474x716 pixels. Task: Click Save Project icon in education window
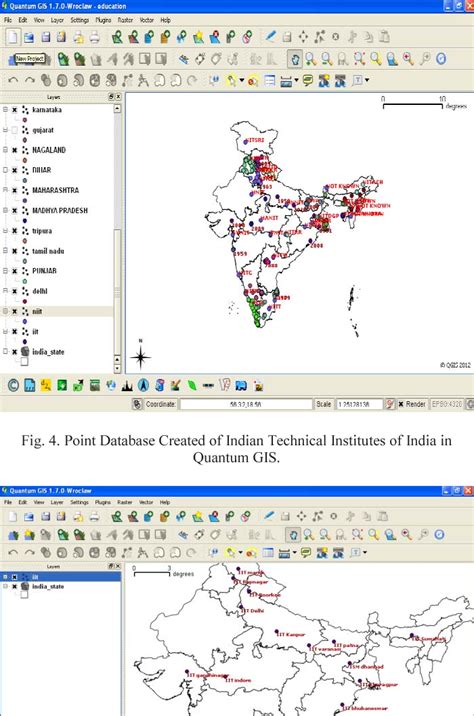pyautogui.click(x=45, y=37)
